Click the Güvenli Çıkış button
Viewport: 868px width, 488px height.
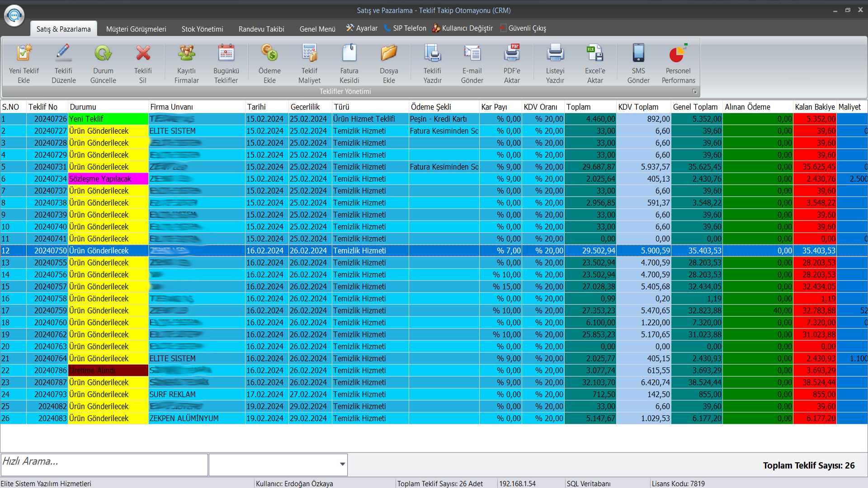point(523,28)
